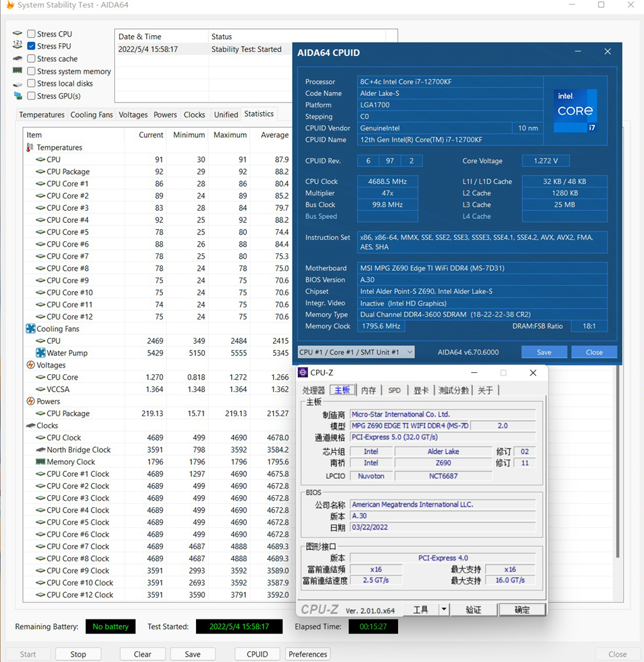Uncheck the Stress FPU option

31,46
